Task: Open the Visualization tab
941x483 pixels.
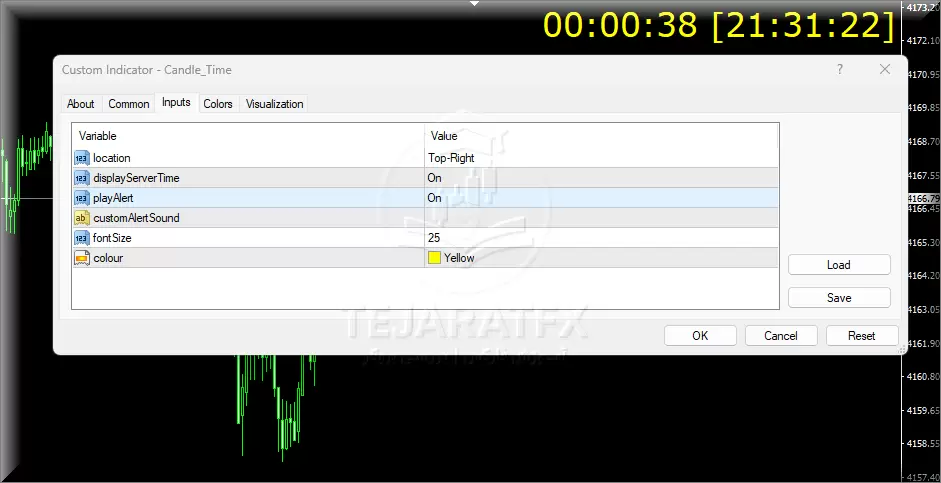Action: click(x=274, y=104)
